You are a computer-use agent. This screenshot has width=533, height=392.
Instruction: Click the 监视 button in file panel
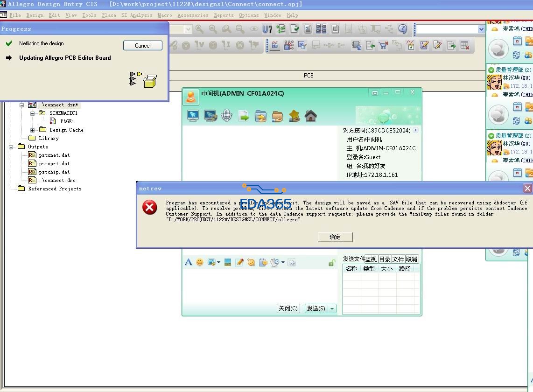pos(371,259)
